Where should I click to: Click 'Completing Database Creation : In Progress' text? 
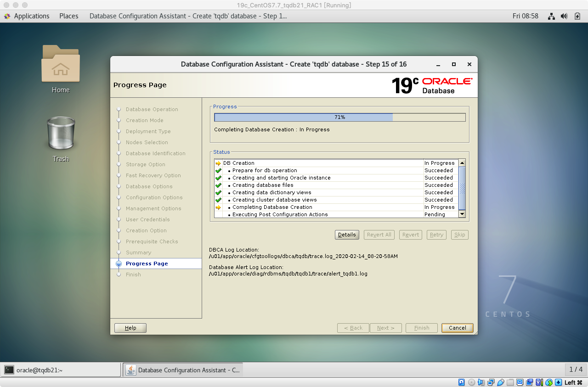tap(272, 129)
